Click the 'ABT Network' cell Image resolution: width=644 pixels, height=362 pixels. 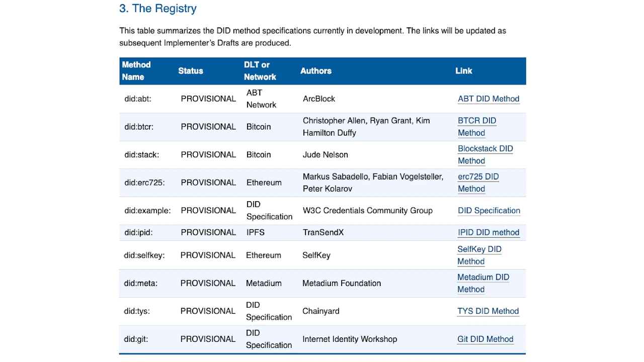pyautogui.click(x=261, y=99)
